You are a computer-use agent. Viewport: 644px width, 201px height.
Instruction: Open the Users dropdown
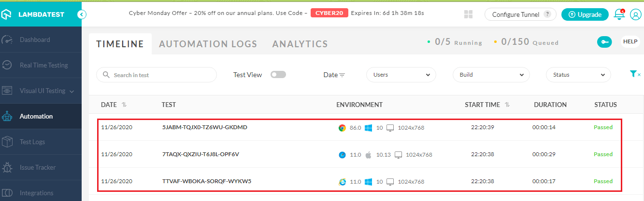click(x=401, y=75)
